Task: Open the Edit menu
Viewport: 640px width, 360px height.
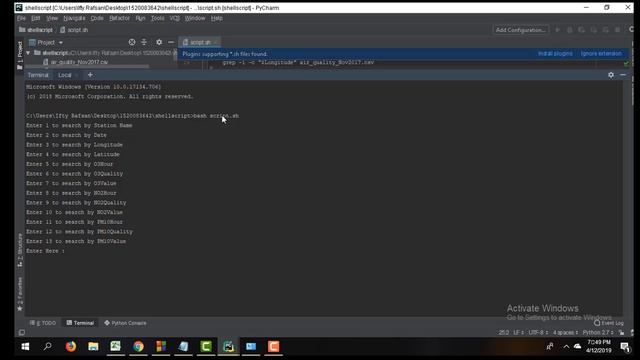Action: [36, 18]
